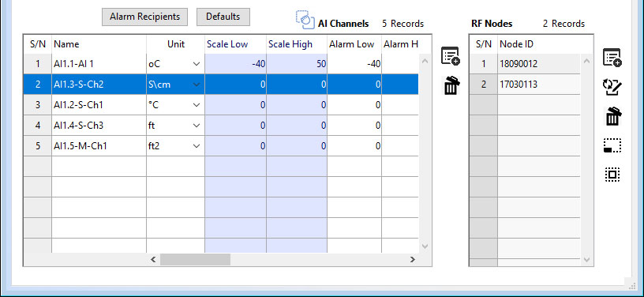Click the Name column header in AI Channels
Screen dimensions: 644x297
[99, 44]
